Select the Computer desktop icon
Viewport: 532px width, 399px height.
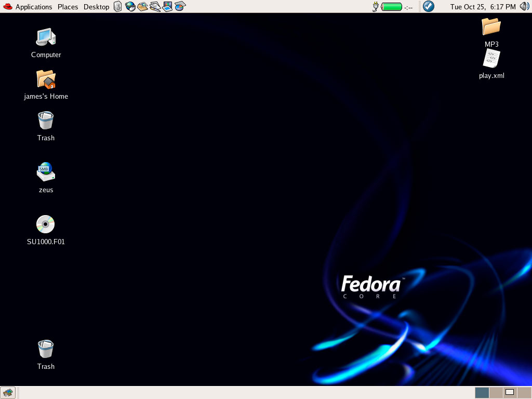46,37
